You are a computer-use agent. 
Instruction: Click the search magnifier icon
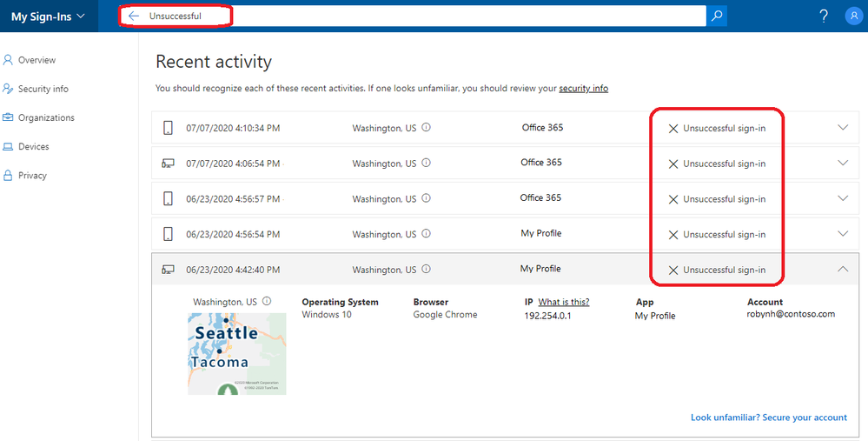[x=717, y=16]
